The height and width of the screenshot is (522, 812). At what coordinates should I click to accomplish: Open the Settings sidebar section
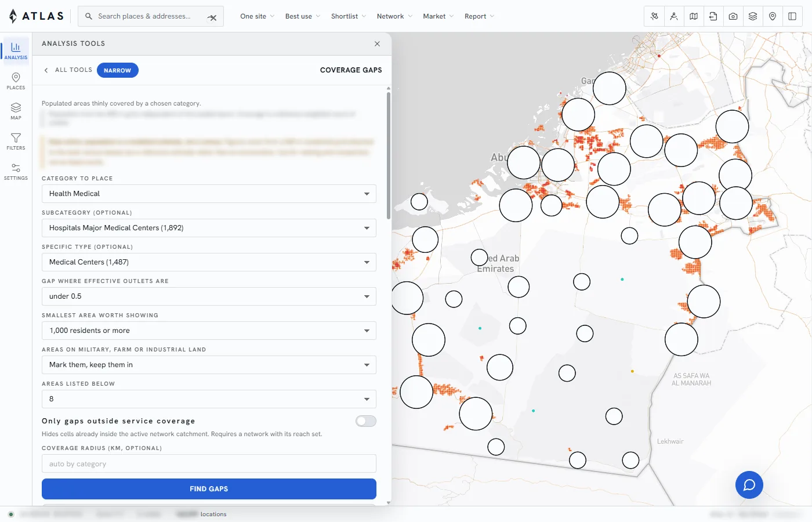tap(16, 171)
